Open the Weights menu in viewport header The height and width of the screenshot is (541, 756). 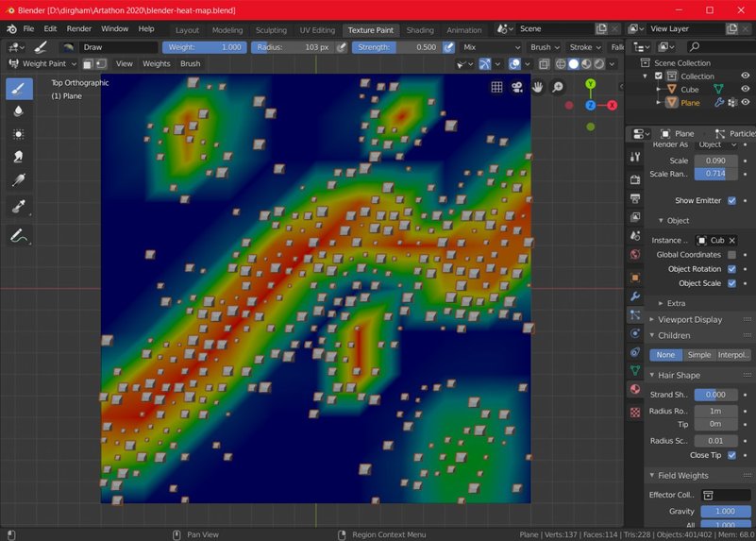pyautogui.click(x=157, y=63)
